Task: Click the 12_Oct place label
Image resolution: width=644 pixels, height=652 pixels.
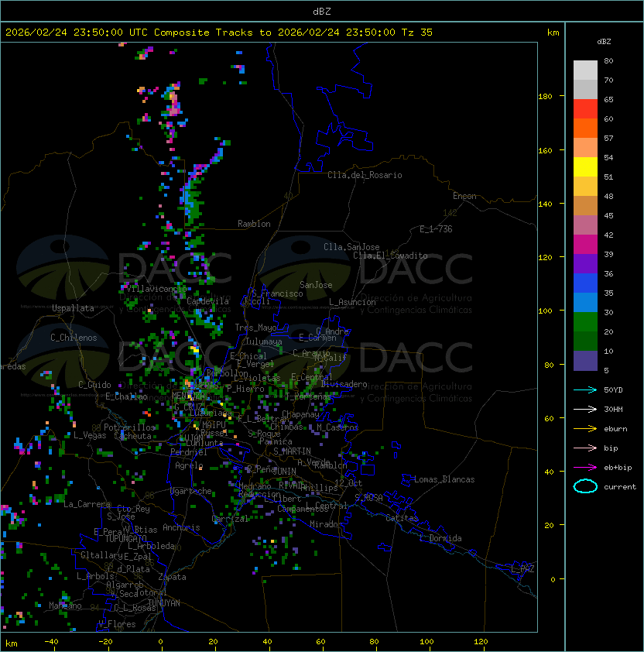Action: 348,483
